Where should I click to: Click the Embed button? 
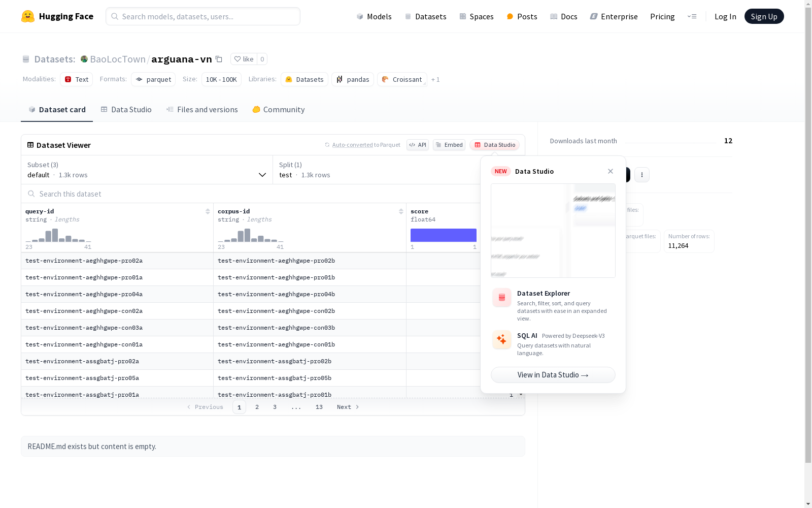(449, 145)
